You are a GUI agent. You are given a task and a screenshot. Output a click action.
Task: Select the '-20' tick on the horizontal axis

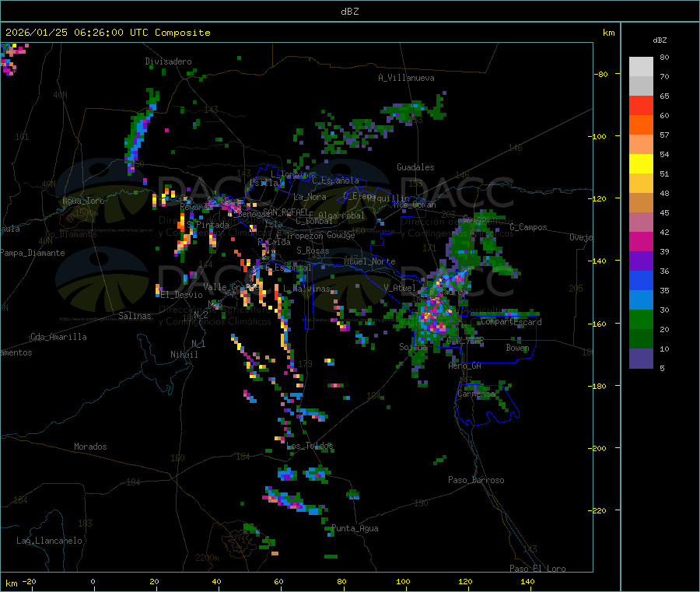(30, 581)
